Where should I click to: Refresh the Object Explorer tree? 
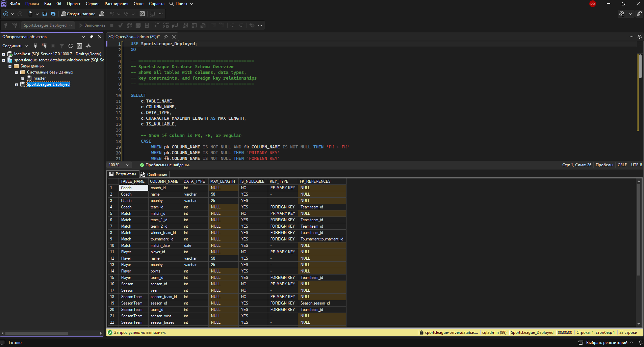[x=71, y=46]
